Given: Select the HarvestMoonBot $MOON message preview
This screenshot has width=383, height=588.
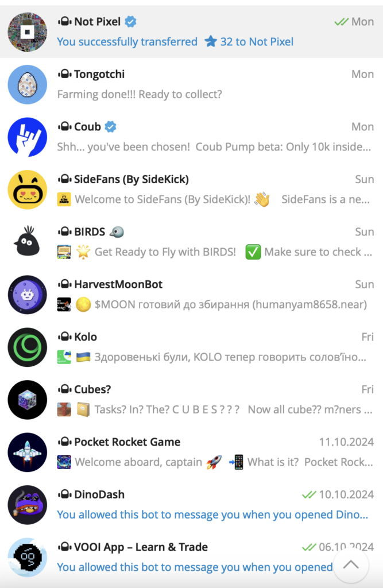Looking at the screenshot, I should tap(212, 304).
